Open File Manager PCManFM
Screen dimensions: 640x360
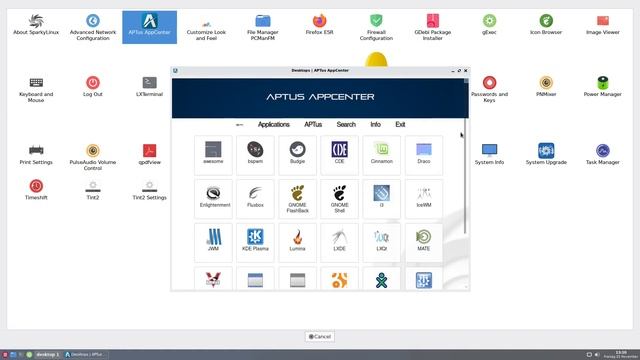point(263,27)
